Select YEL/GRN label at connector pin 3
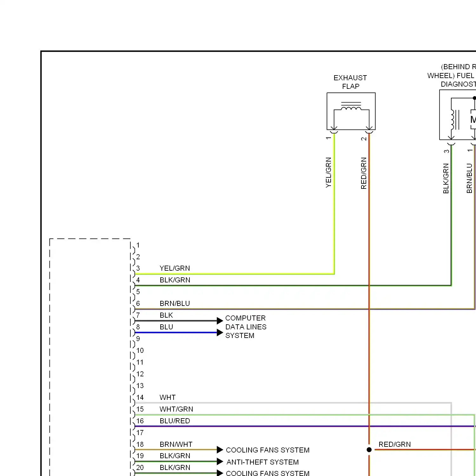 click(x=175, y=268)
